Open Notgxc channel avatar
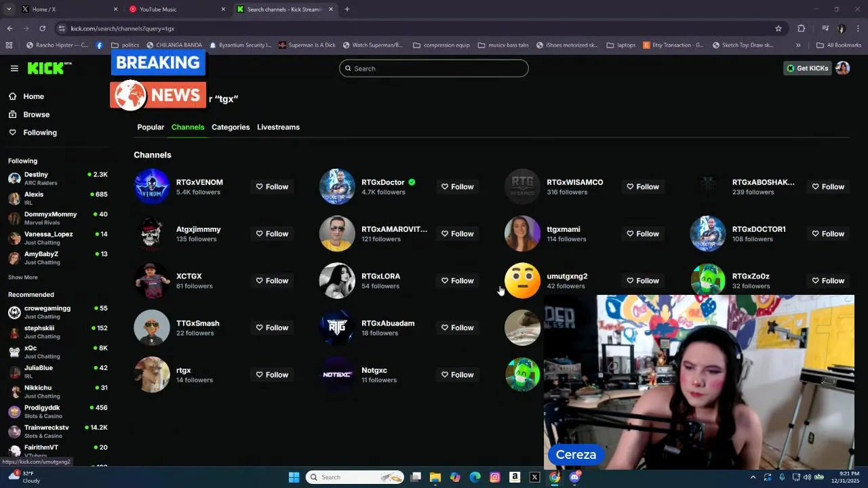868x488 pixels. point(337,374)
